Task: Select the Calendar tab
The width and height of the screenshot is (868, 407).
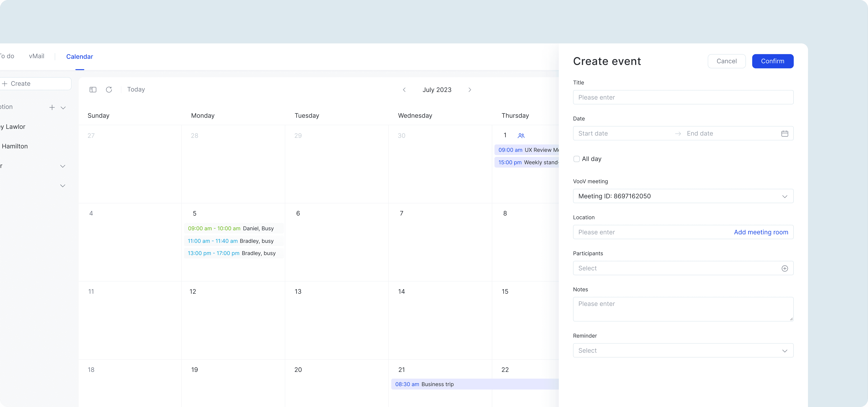Action: coord(80,57)
